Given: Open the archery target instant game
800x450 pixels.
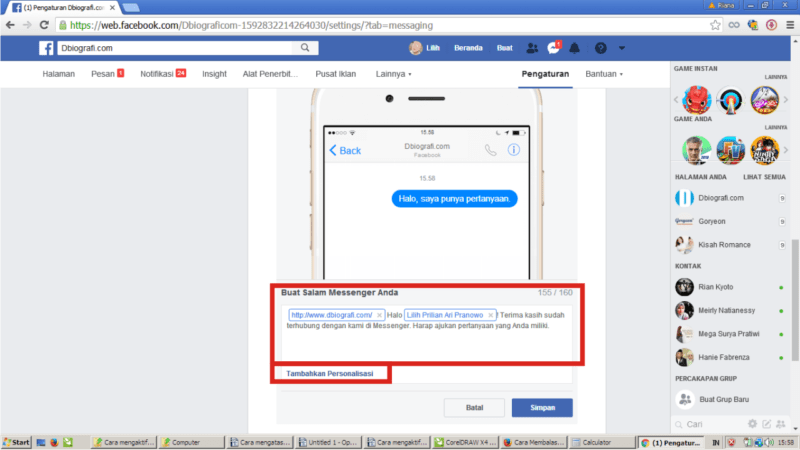Looking at the screenshot, I should tap(730, 100).
